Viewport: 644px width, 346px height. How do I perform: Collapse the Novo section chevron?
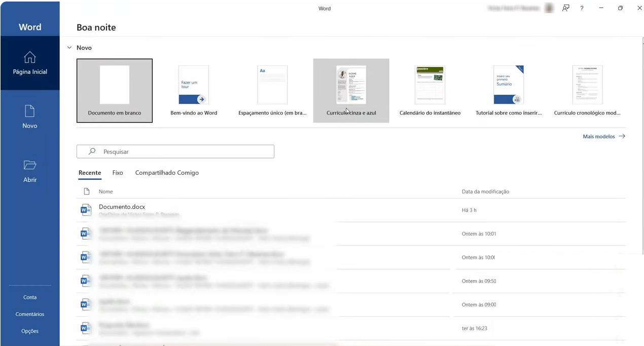[69, 48]
